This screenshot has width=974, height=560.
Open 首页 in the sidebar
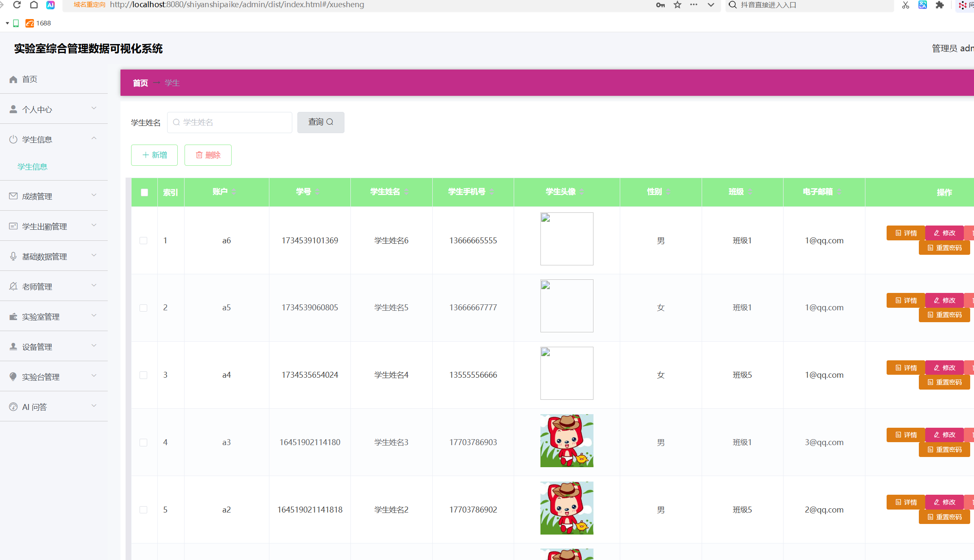[30, 79]
